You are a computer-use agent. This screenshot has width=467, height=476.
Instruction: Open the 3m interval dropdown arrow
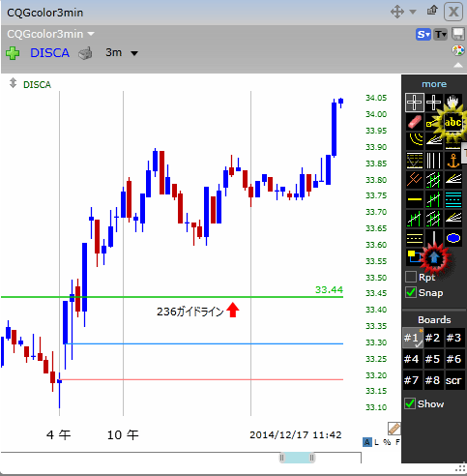134,53
